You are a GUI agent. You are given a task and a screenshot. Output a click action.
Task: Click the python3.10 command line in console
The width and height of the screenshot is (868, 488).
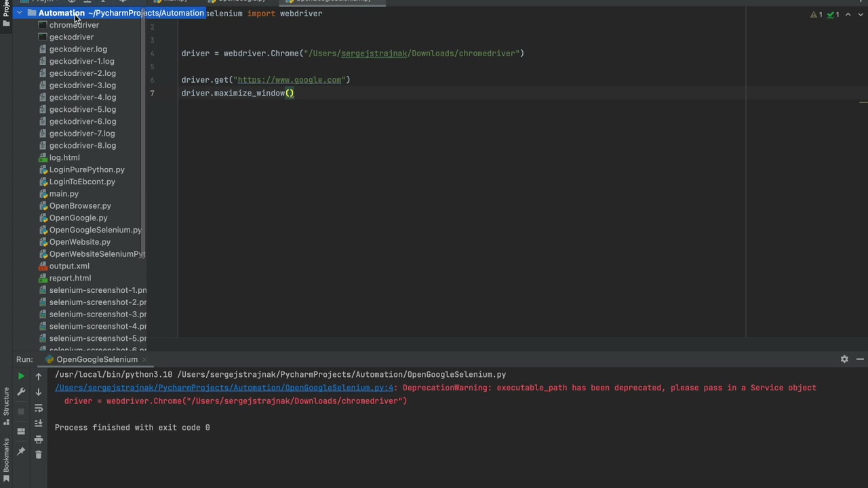click(280, 374)
